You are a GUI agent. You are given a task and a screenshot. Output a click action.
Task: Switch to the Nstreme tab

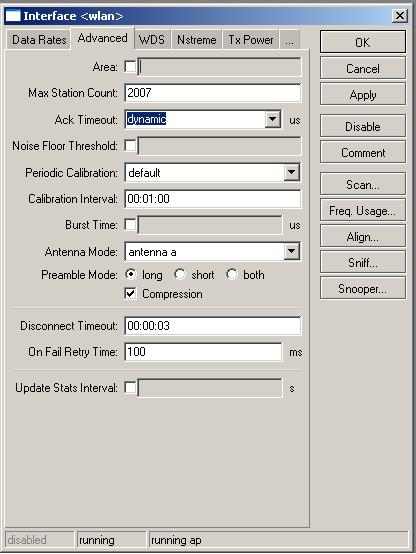tap(197, 40)
